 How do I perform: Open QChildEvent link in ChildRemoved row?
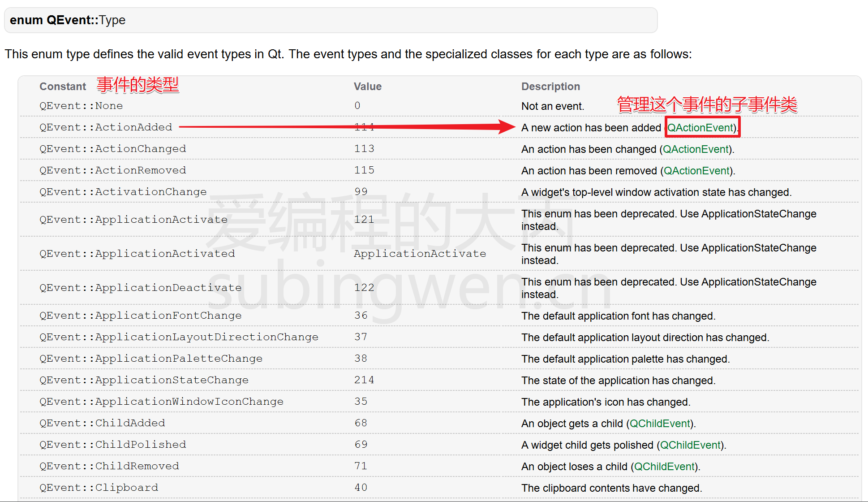[x=664, y=467]
